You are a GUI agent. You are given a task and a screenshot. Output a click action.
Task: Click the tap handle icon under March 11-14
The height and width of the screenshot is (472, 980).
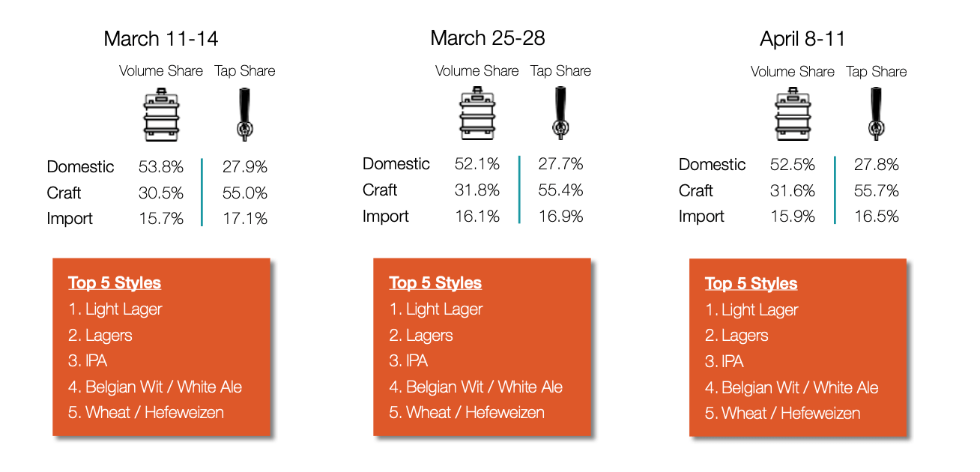point(244,115)
